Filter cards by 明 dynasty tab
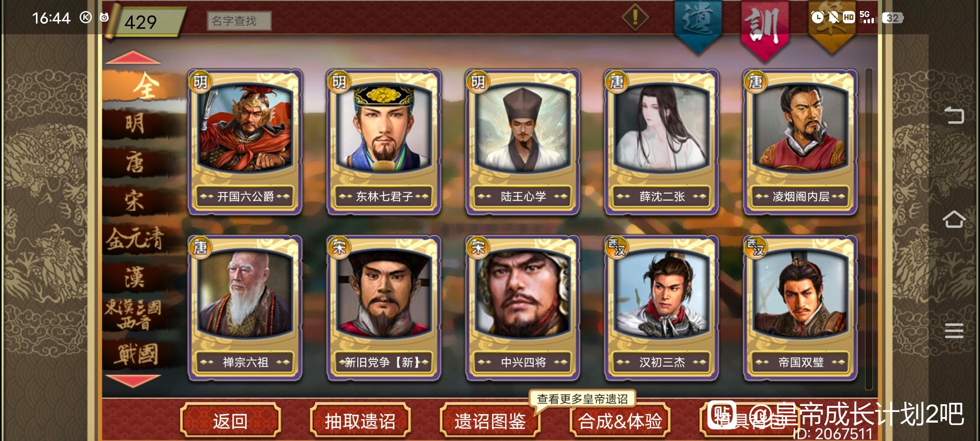The width and height of the screenshot is (980, 441). (136, 124)
